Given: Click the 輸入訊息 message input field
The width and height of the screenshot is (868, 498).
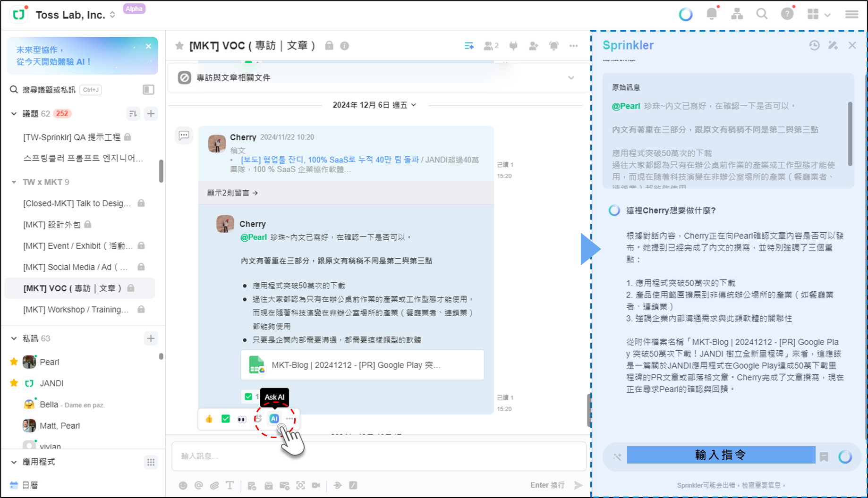Looking at the screenshot, I should pos(379,456).
